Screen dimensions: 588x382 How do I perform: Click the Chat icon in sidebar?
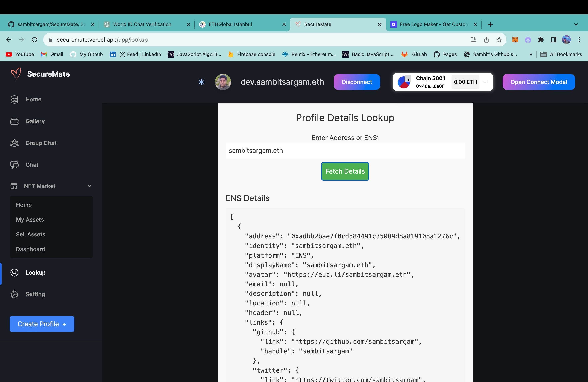pos(15,165)
